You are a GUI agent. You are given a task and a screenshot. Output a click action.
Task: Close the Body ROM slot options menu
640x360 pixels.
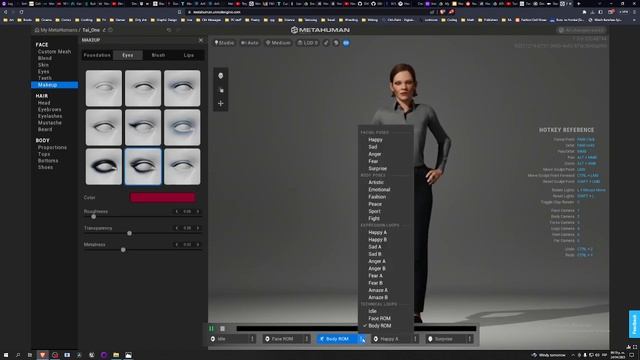(362, 339)
